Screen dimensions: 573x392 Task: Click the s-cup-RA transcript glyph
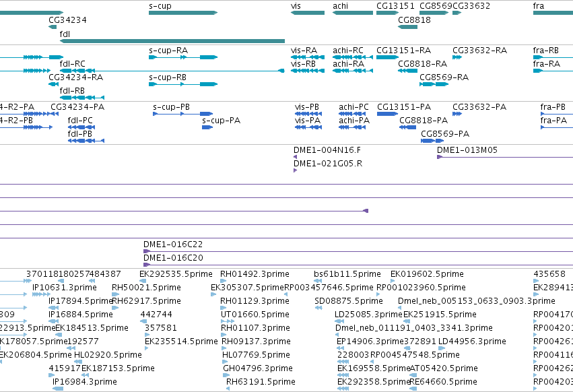tap(183, 57)
